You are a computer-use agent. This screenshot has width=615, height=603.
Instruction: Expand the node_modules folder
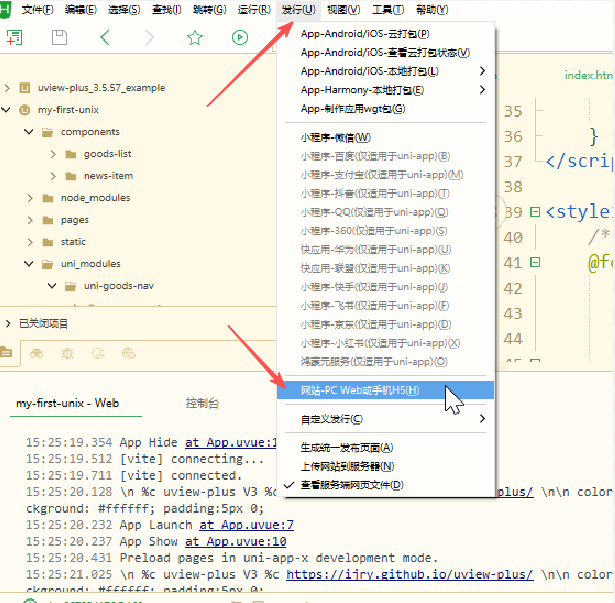pyautogui.click(x=30, y=198)
